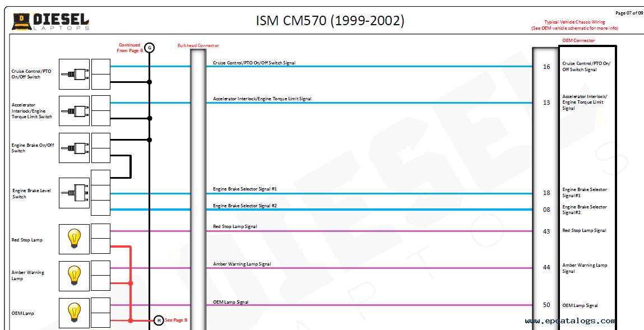644x330 pixels.
Task: Select the Amber Warning Lamp bulb icon
Action: [x=75, y=276]
